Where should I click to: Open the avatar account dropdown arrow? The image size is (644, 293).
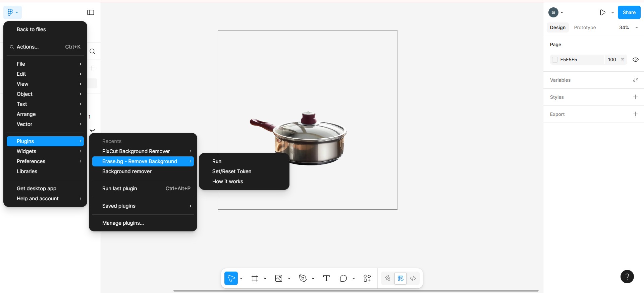(x=562, y=12)
